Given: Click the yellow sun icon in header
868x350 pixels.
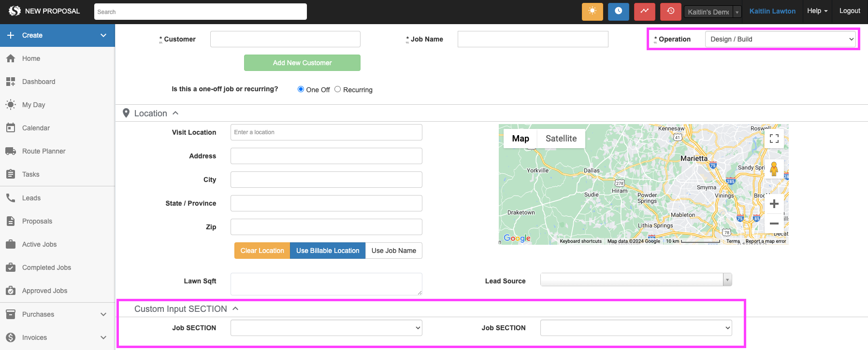Looking at the screenshot, I should click(x=592, y=12).
